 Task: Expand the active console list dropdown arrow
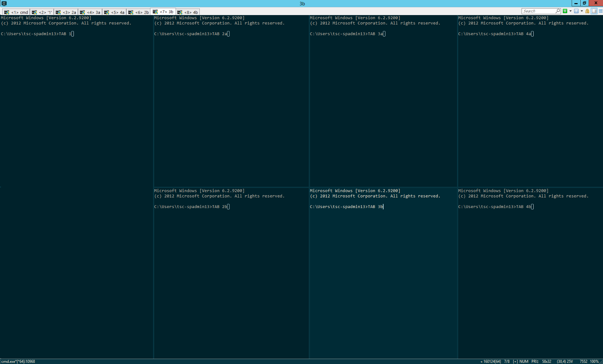pyautogui.click(x=582, y=11)
